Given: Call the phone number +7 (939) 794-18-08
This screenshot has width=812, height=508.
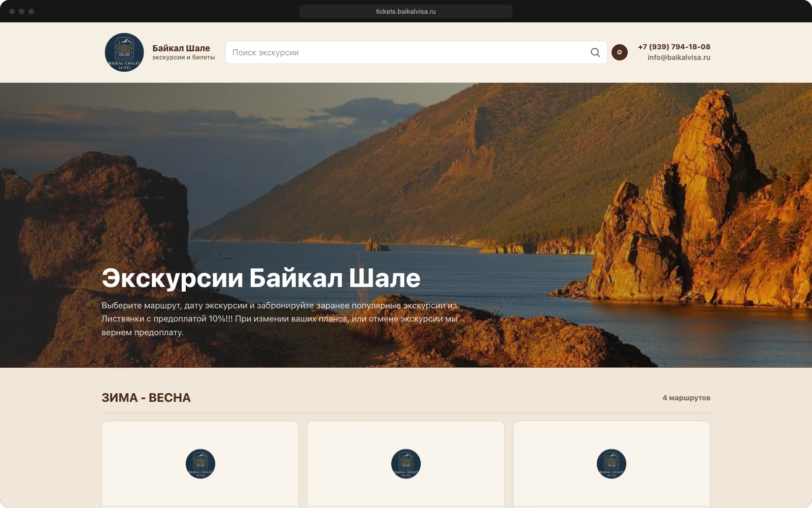Looking at the screenshot, I should 674,47.
